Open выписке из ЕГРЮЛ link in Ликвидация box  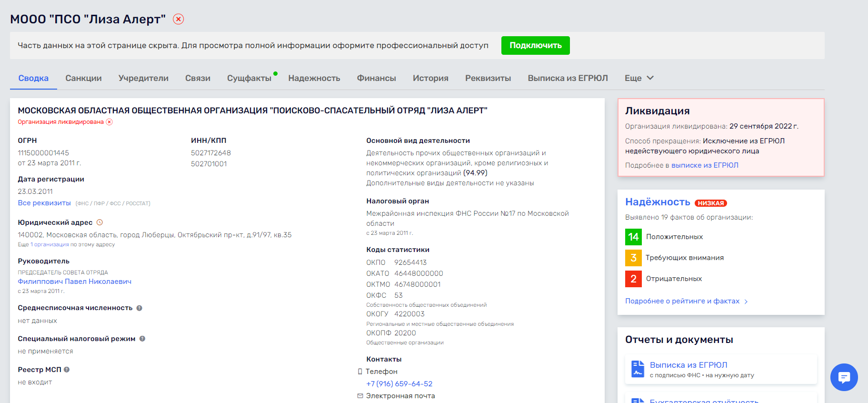[705, 165]
